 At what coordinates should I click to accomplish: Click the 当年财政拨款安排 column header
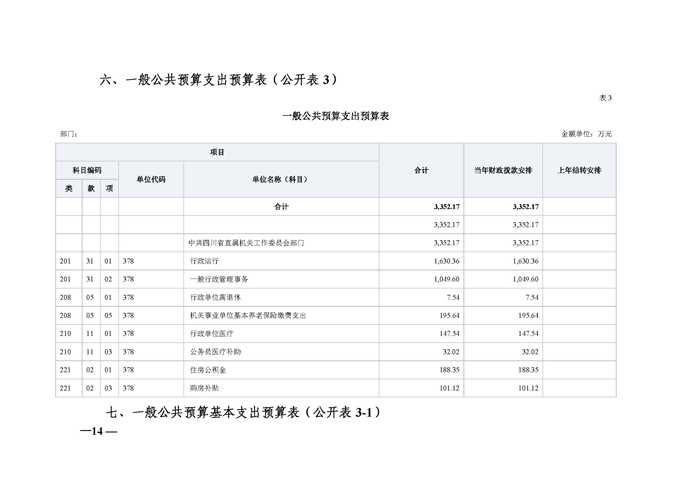pyautogui.click(x=502, y=170)
